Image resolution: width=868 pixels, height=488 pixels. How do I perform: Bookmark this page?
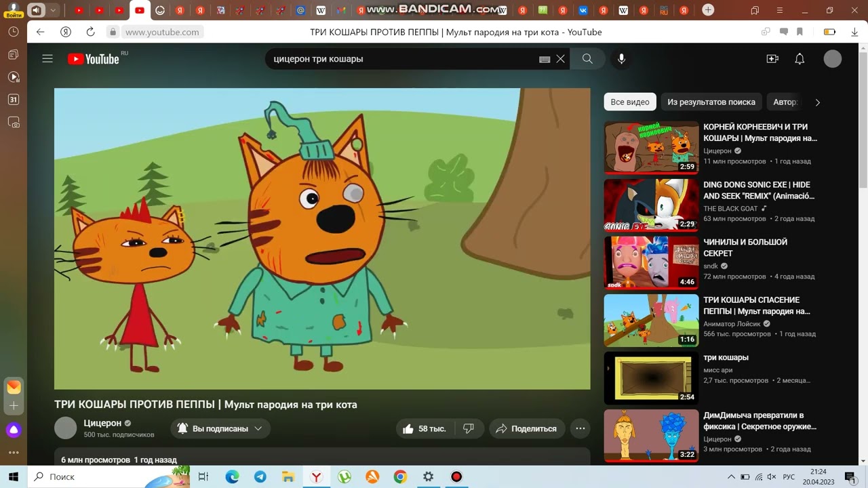click(x=800, y=32)
